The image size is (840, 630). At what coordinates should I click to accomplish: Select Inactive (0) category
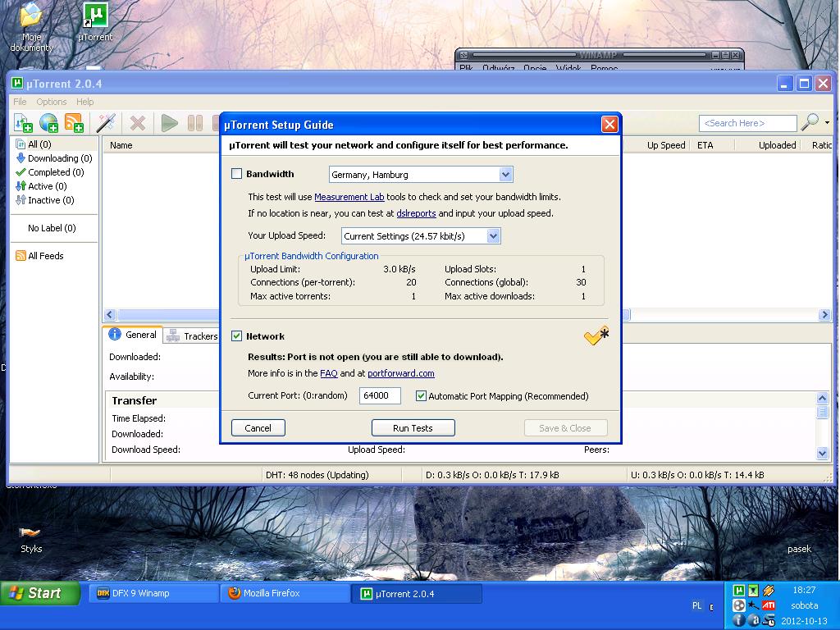[45, 200]
